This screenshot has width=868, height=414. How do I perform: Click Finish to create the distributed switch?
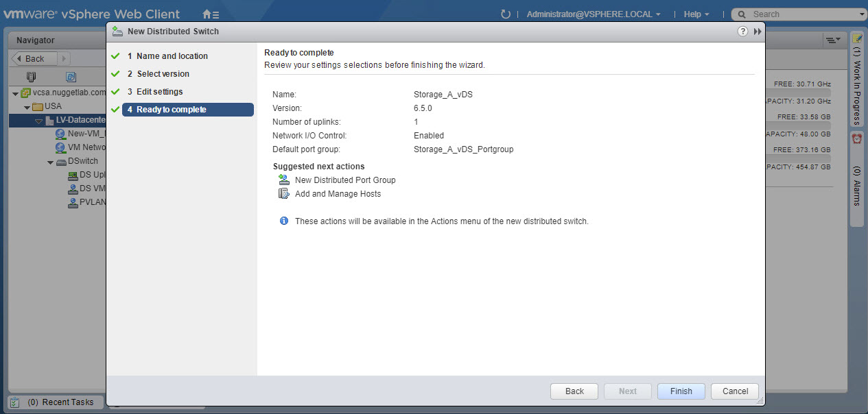point(681,391)
